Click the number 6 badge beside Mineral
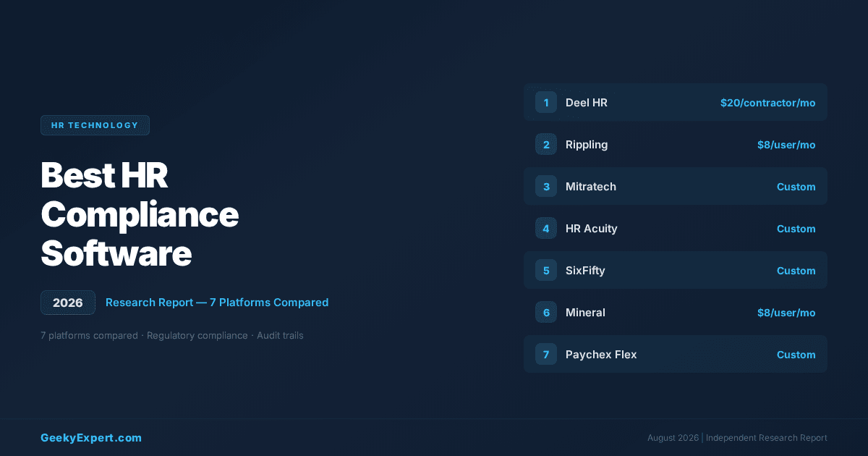 pyautogui.click(x=546, y=312)
